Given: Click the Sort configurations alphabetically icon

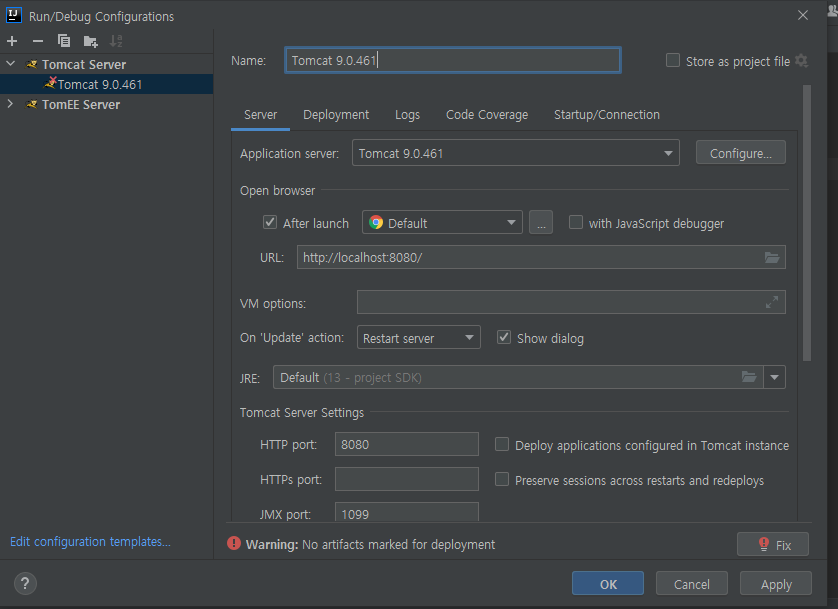Looking at the screenshot, I should tap(116, 41).
